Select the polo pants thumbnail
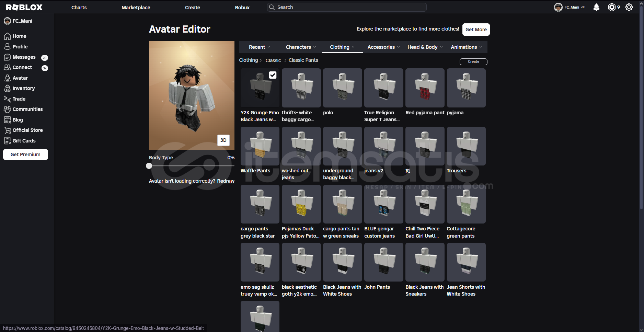 (x=342, y=88)
